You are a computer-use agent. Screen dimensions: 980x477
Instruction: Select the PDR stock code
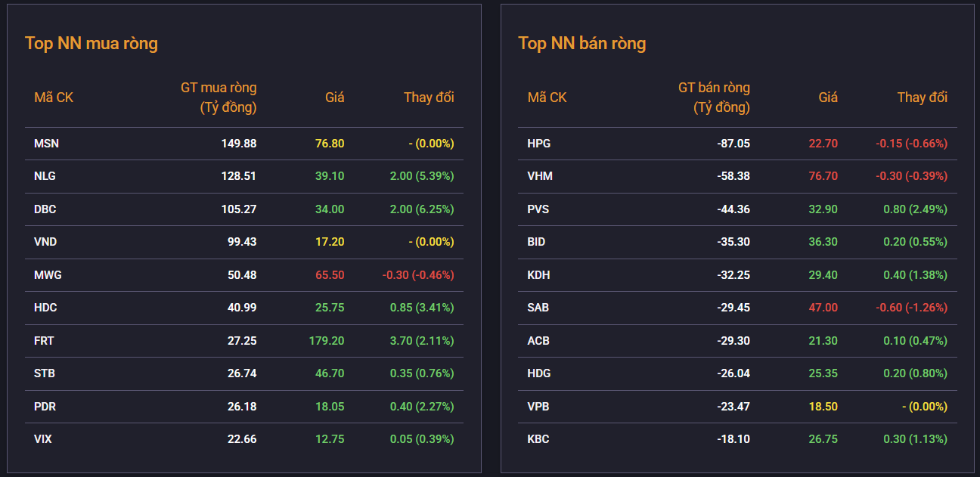(x=45, y=407)
